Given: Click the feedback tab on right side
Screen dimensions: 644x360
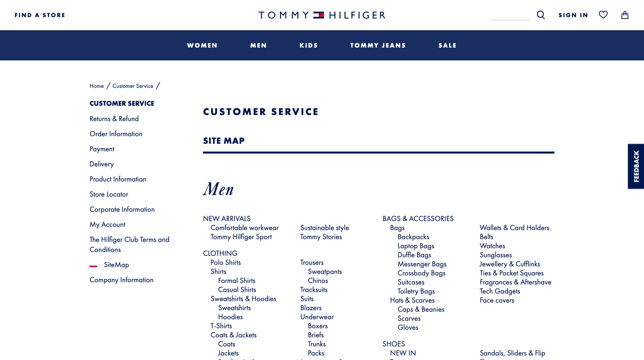Looking at the screenshot, I should tap(636, 166).
